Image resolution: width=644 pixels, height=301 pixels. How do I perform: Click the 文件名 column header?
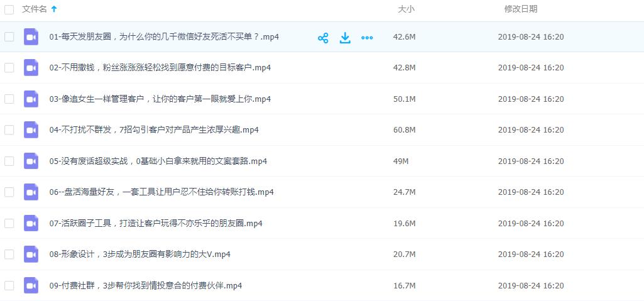pos(35,9)
